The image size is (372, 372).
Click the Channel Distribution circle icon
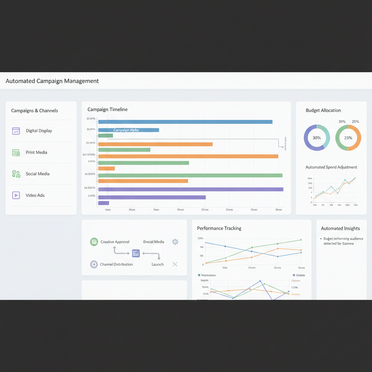[x=94, y=264]
